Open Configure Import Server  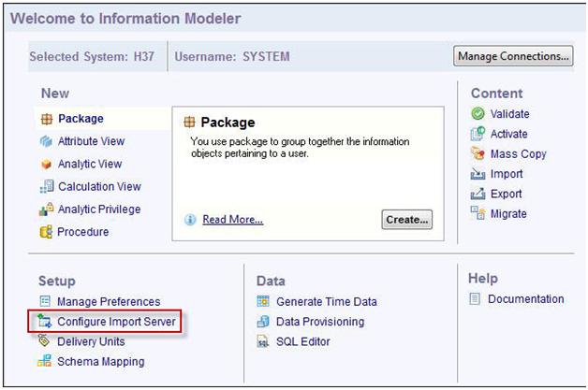[x=116, y=322]
